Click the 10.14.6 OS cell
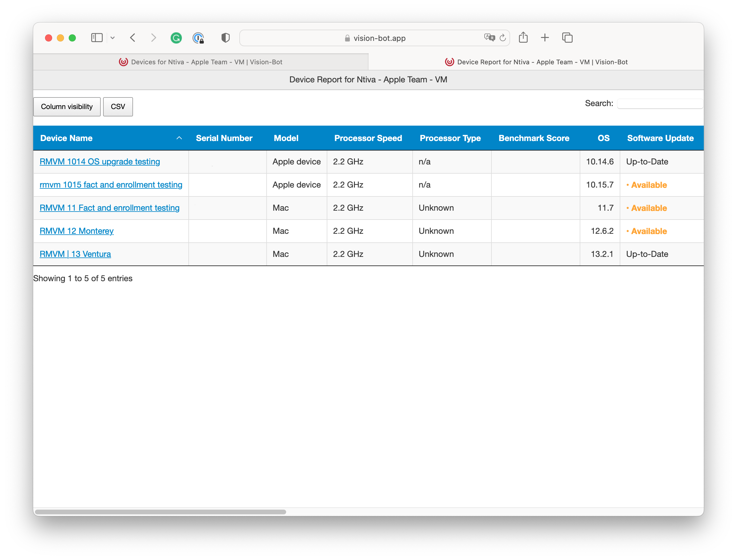 click(x=600, y=162)
